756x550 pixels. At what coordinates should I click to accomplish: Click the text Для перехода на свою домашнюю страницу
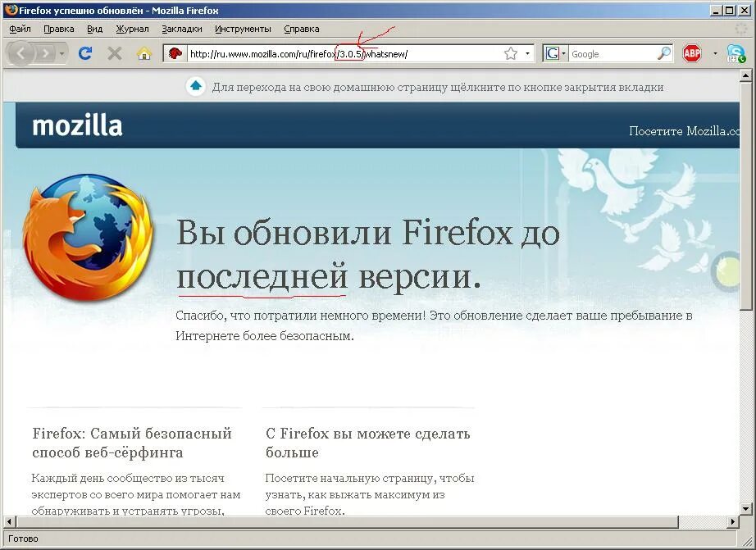(x=438, y=87)
